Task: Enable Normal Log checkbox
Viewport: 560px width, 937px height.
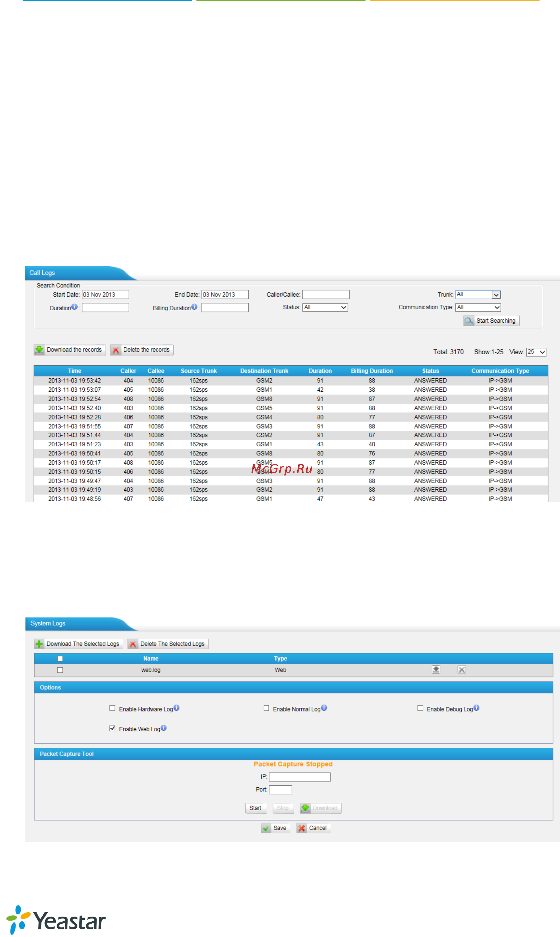Action: (266, 708)
